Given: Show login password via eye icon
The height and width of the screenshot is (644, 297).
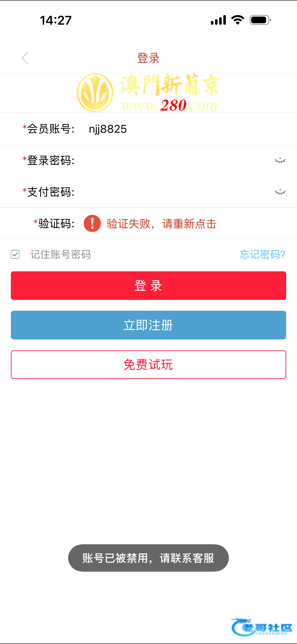Looking at the screenshot, I should 280,160.
